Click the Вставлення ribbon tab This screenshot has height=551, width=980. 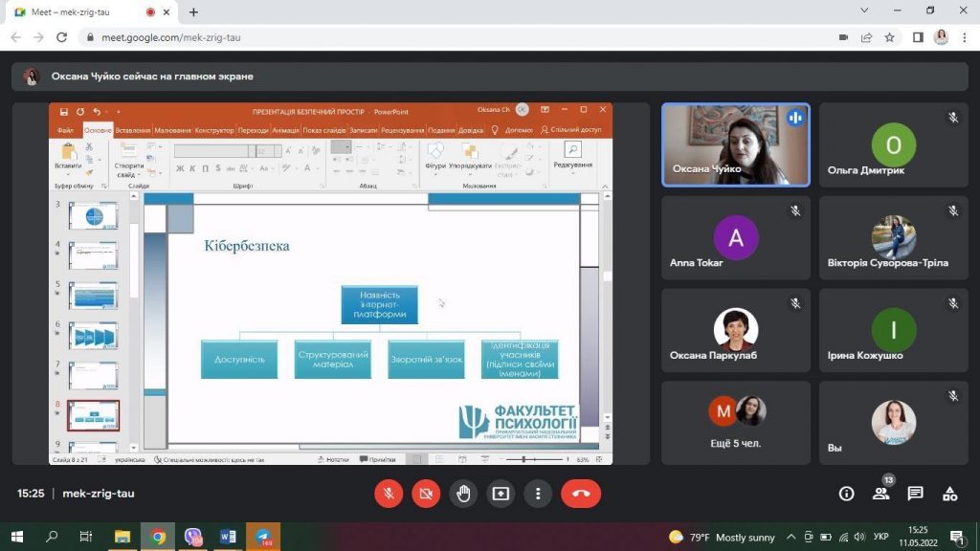pos(133,130)
